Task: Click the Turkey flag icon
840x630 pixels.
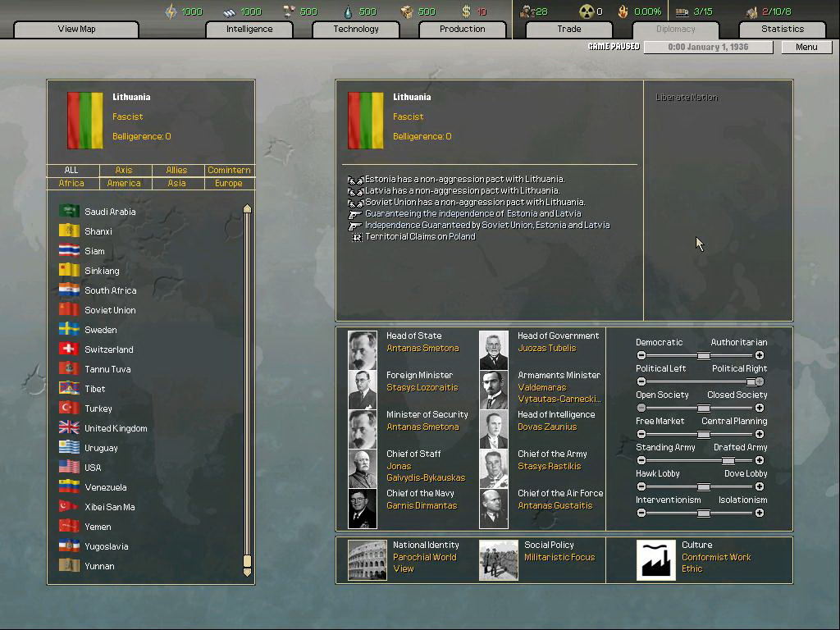Action: (x=69, y=409)
